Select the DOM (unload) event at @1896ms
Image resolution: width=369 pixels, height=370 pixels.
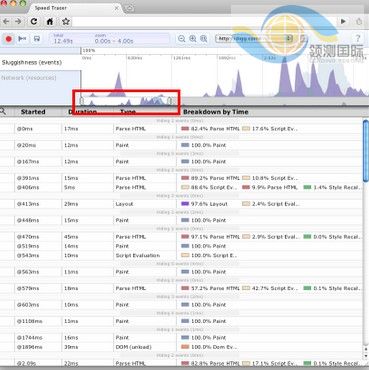182,347
